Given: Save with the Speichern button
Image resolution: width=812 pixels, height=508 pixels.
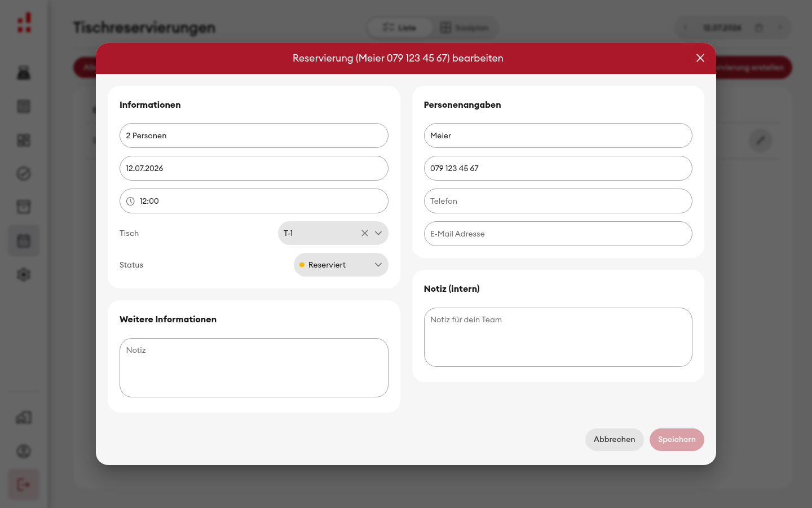Looking at the screenshot, I should pyautogui.click(x=677, y=440).
